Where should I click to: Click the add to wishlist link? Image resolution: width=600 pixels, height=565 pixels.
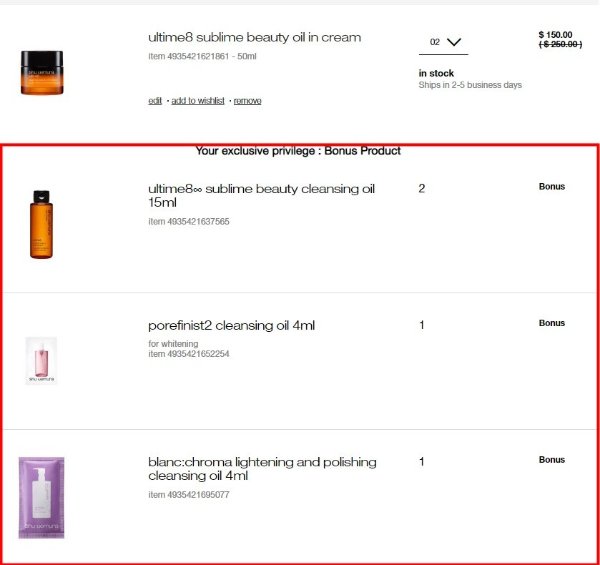tap(198, 101)
